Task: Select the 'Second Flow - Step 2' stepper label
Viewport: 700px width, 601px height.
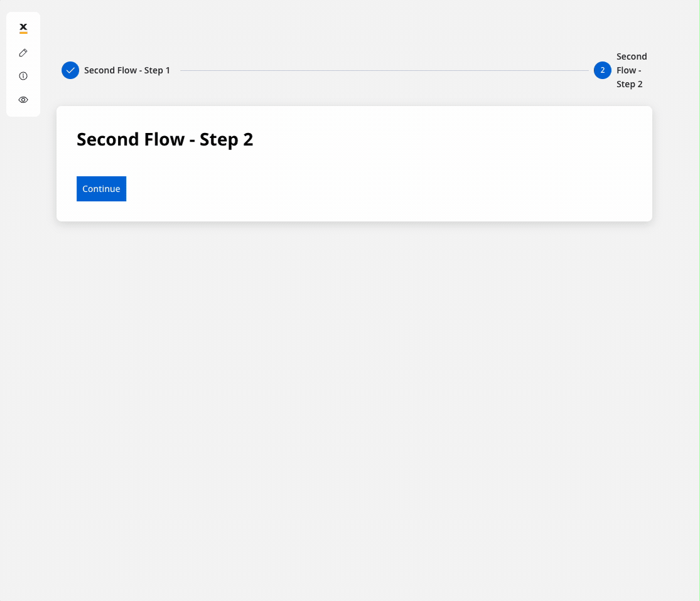Action: click(x=631, y=70)
